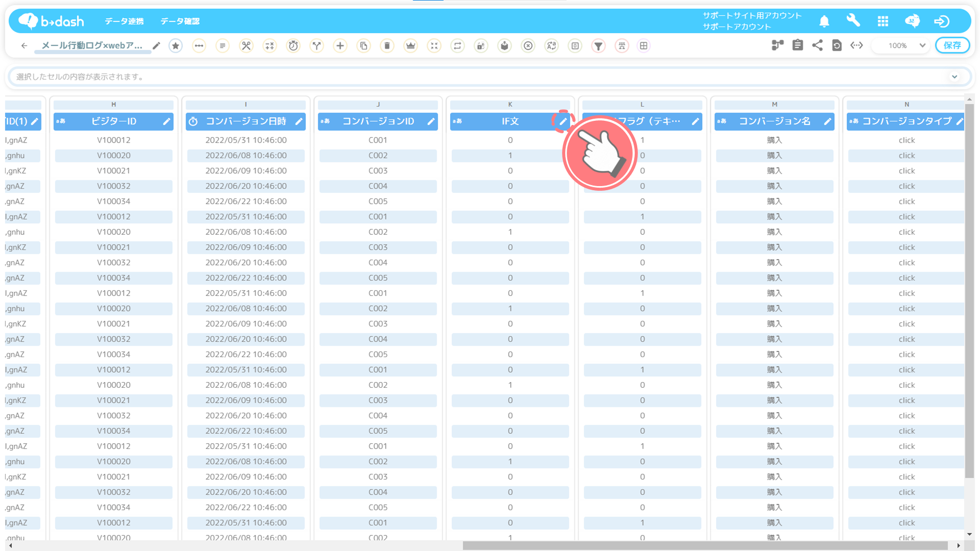Viewport: 980px width, 551px height.
Task: Click the b→dash logo
Action: [x=51, y=21]
